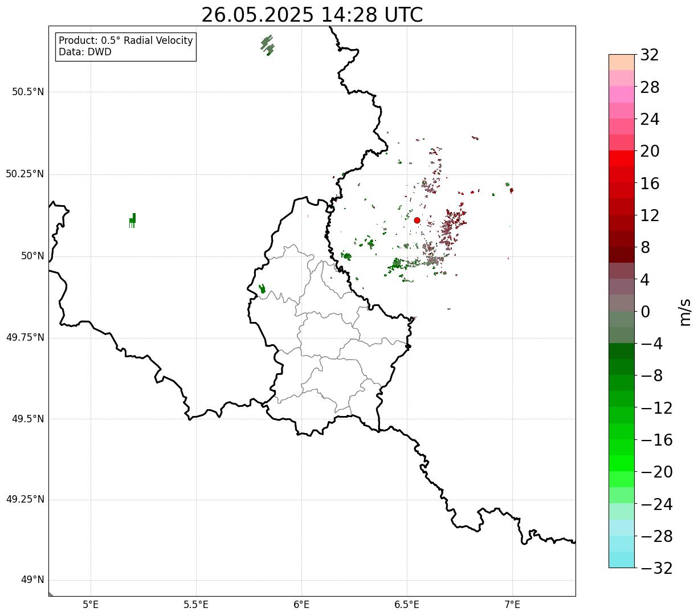Viewport: 698px width, 616px height.
Task: Click the 6°E longitude label
Action: click(x=301, y=605)
